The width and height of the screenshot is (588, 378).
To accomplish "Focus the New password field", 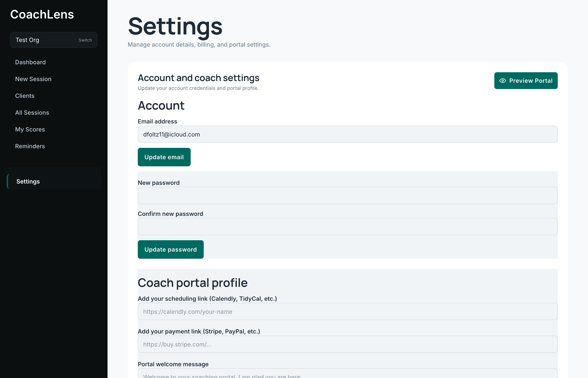I will pyautogui.click(x=348, y=196).
